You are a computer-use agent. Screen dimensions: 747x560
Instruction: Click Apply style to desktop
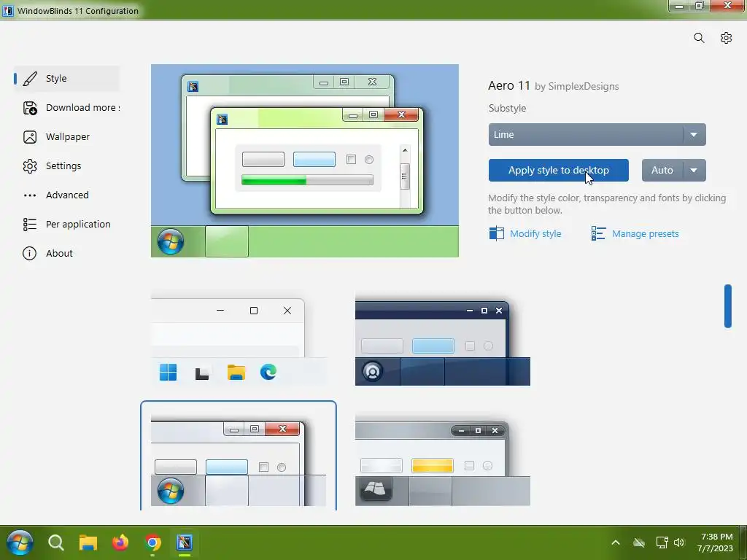558,170
